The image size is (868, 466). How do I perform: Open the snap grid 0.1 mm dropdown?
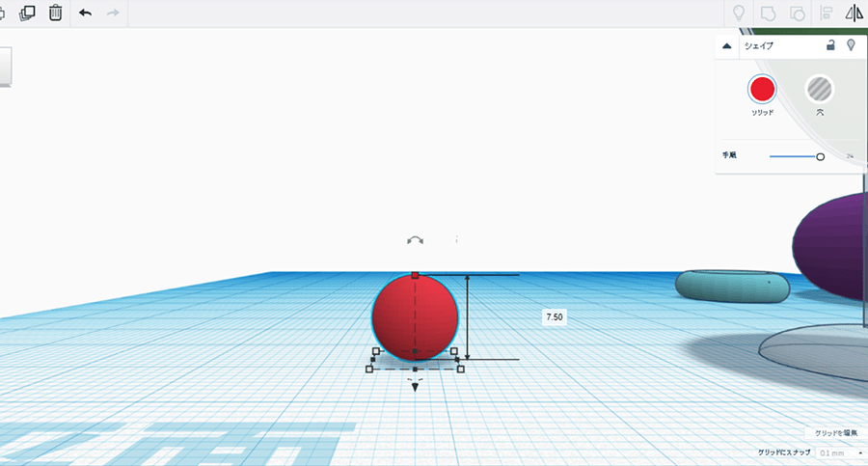pyautogui.click(x=840, y=453)
